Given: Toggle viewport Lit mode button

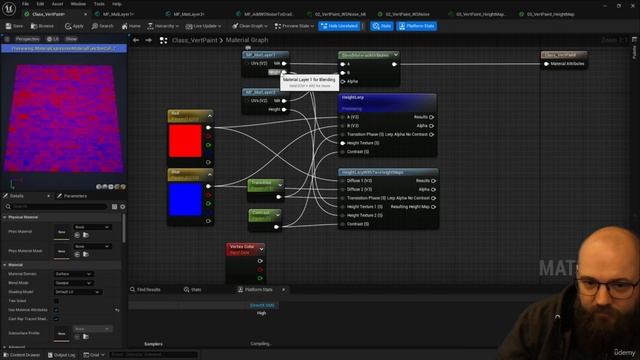Looking at the screenshot, I should tap(53, 39).
